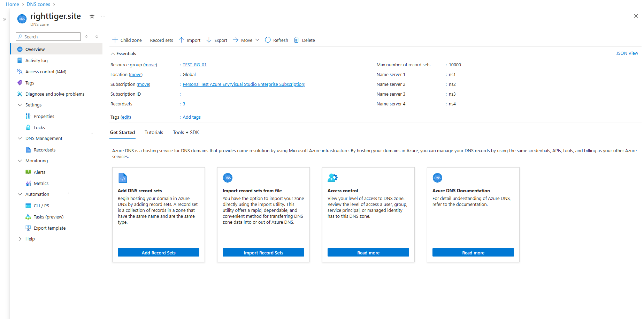644x319 pixels.
Task: Collapse the sidebar with the double-left chevron
Action: 97,37
